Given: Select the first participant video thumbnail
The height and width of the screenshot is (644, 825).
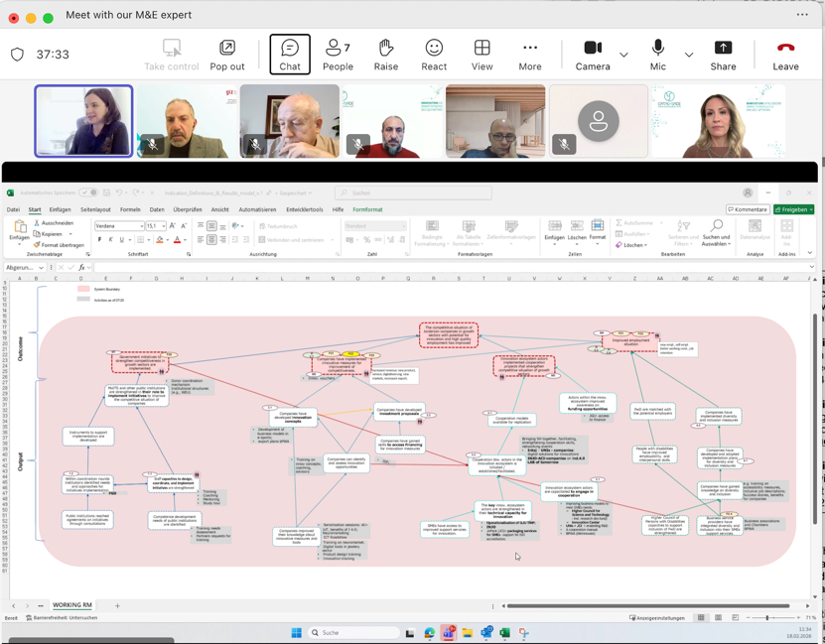Looking at the screenshot, I should tap(84, 121).
